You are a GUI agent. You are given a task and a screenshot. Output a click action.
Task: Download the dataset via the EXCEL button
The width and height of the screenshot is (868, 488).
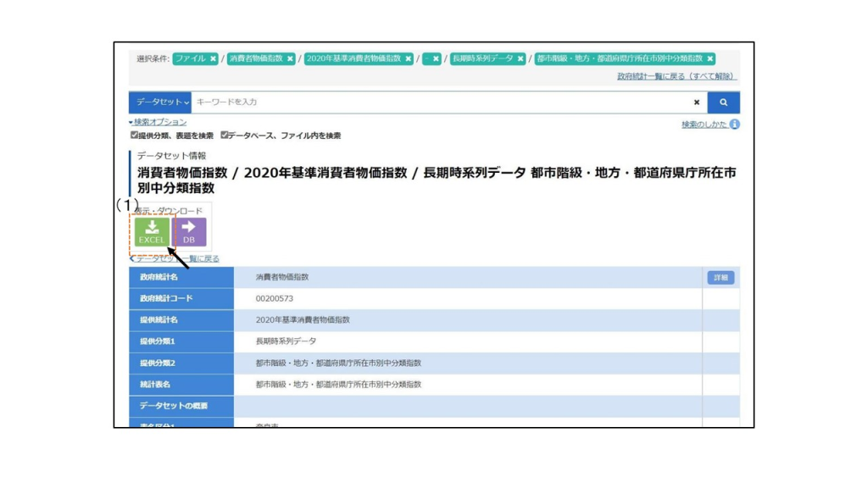(152, 231)
